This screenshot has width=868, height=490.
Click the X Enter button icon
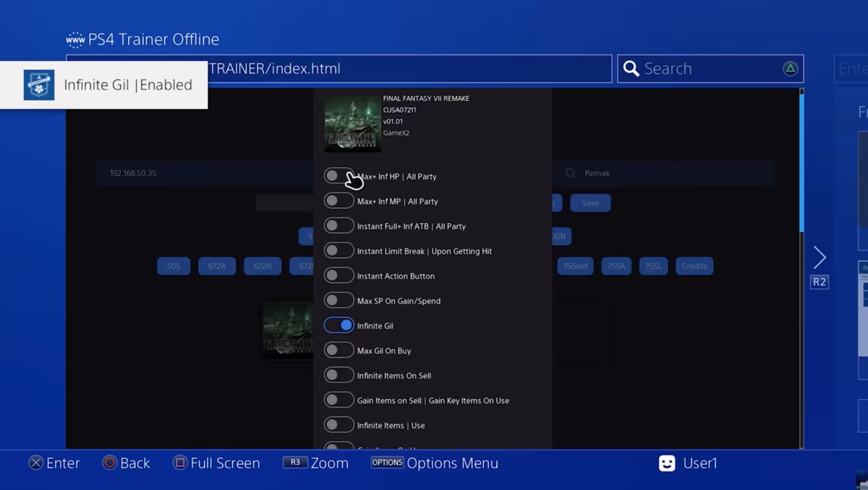pyautogui.click(x=36, y=462)
